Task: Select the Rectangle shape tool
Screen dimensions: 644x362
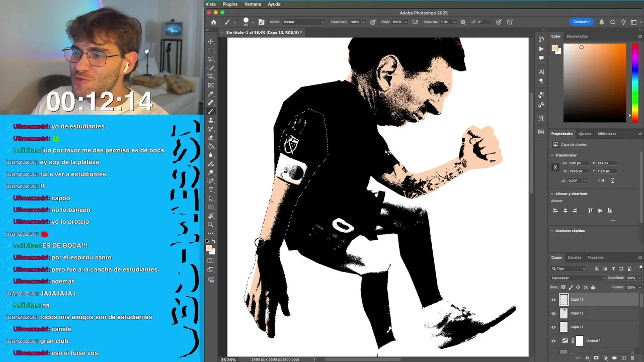Action: [x=211, y=207]
